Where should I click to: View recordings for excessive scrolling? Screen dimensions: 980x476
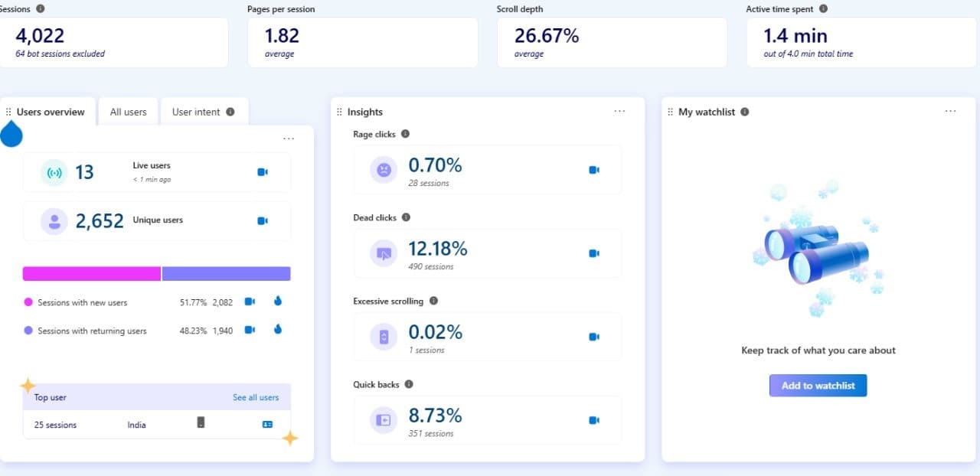click(595, 336)
